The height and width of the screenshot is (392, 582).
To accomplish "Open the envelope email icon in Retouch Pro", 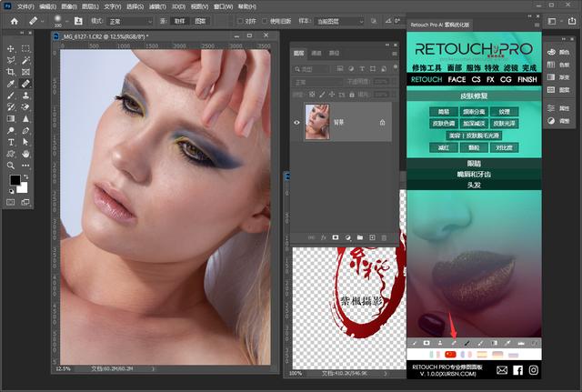I will [502, 370].
